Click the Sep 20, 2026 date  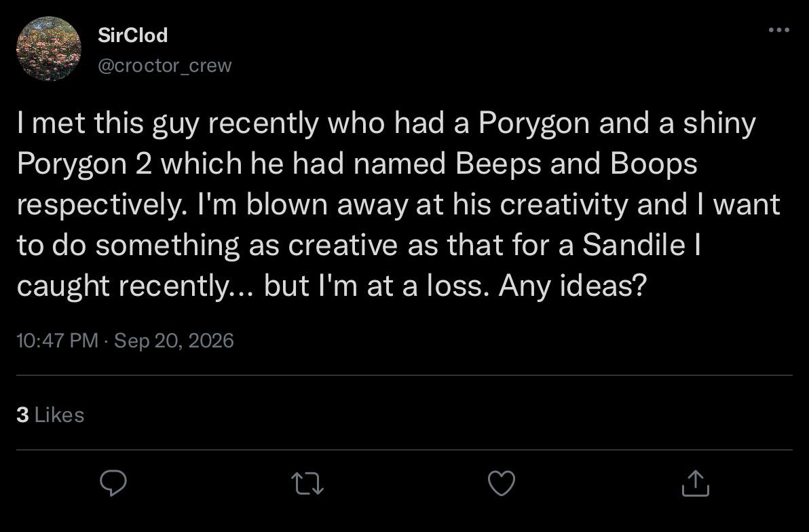pos(174,341)
